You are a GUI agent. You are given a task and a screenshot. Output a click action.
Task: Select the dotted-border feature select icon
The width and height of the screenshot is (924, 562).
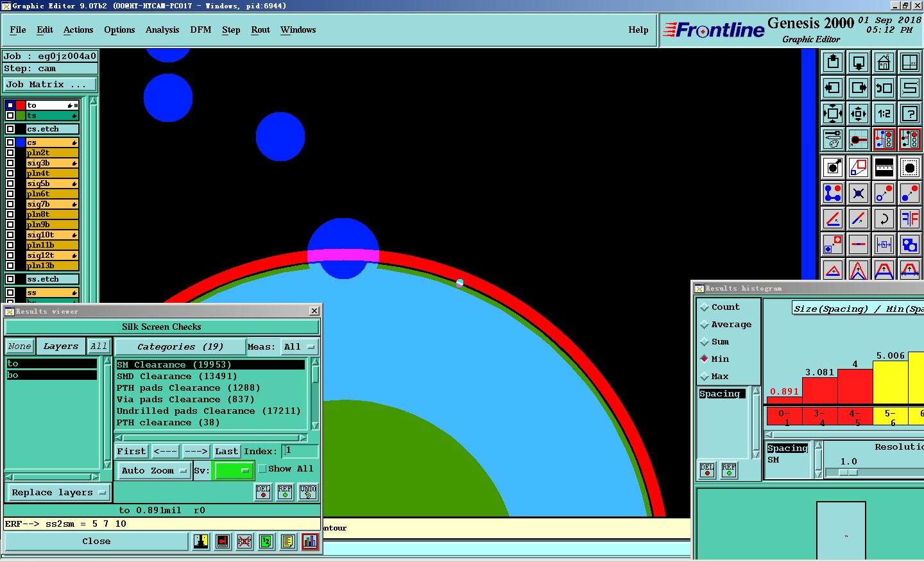910,167
